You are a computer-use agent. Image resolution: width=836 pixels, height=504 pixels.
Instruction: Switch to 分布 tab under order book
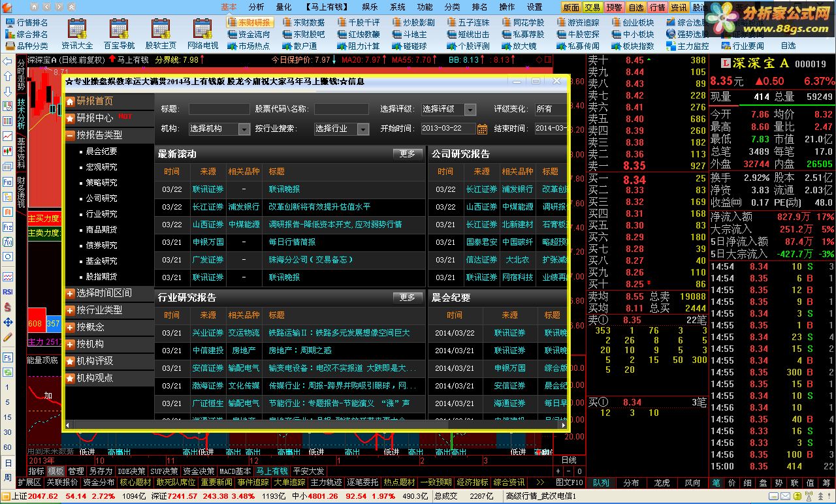(x=631, y=482)
